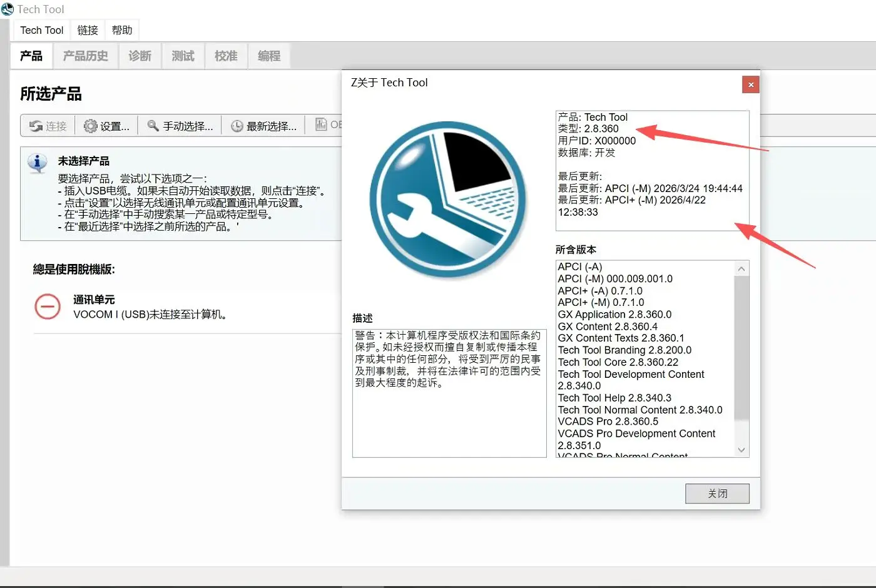Select 'Tech Tool Normal Content 2.8.340.0' row

pyautogui.click(x=640, y=410)
